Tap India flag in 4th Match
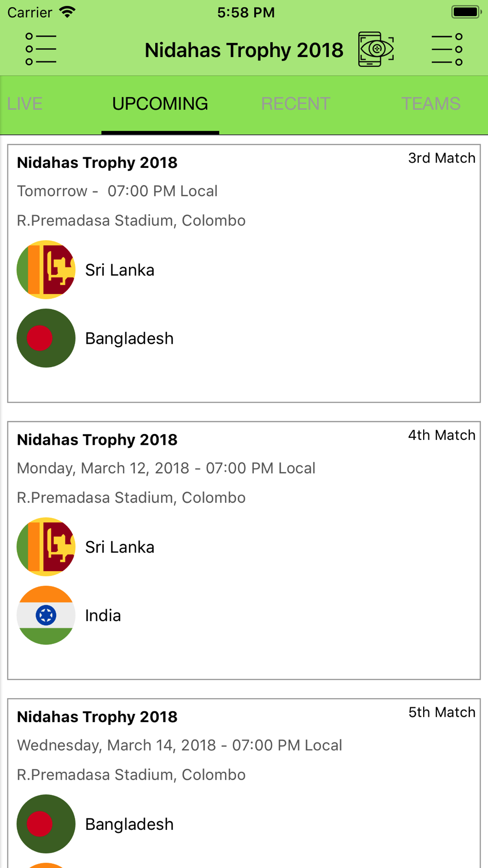The height and width of the screenshot is (868, 488). coord(46,615)
